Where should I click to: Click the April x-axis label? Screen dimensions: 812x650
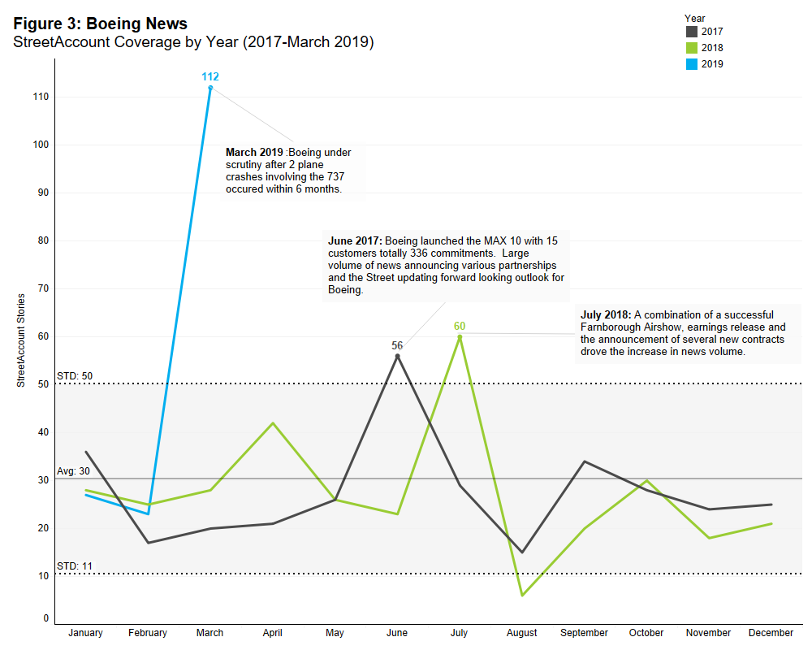pyautogui.click(x=272, y=633)
